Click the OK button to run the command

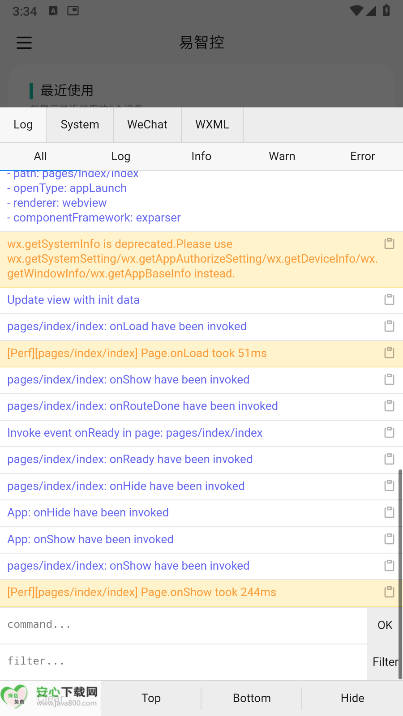(385, 625)
